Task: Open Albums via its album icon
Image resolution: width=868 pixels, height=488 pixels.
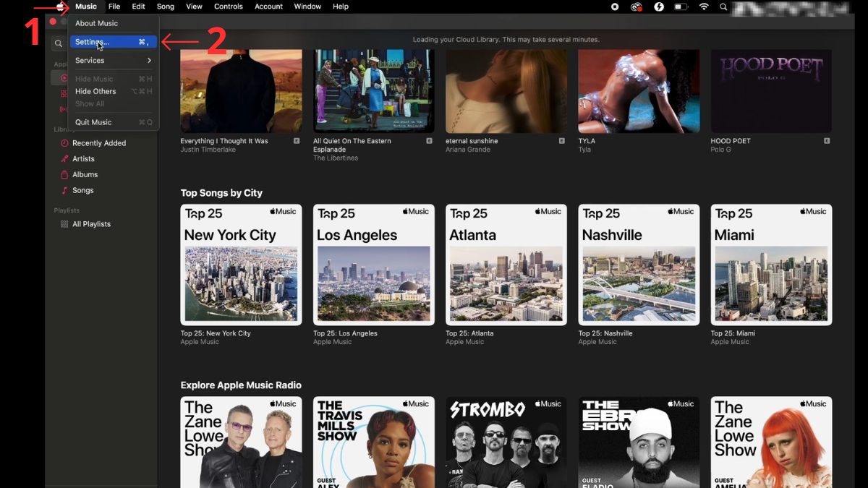Action: (x=64, y=175)
